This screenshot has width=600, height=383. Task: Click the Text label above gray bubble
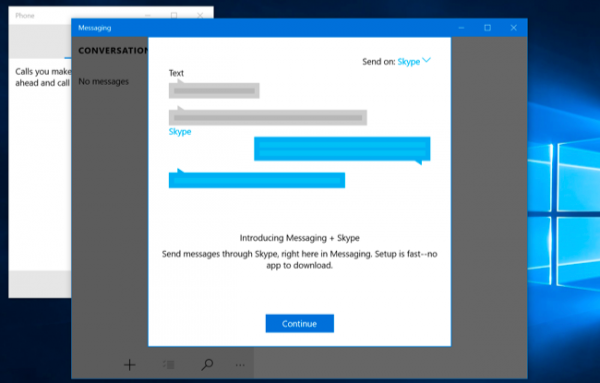point(176,73)
